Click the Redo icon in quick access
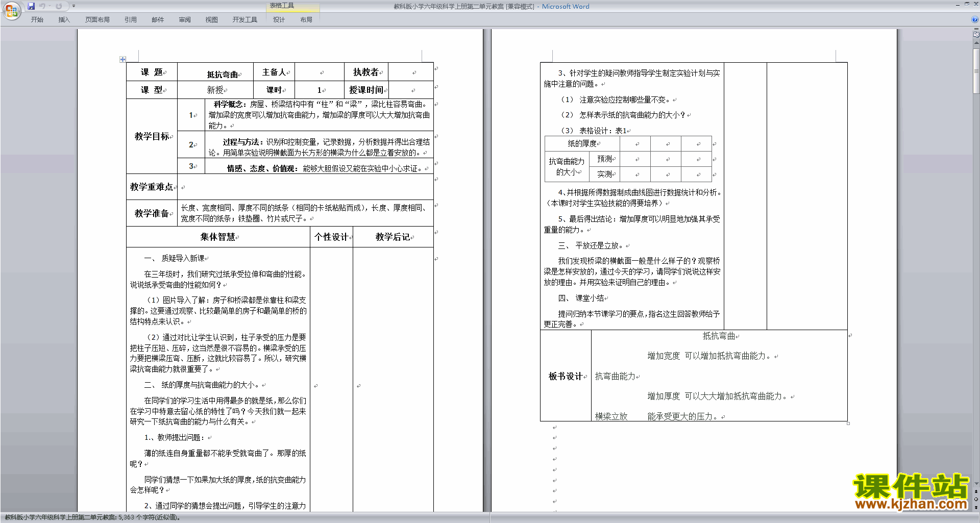 (59, 6)
